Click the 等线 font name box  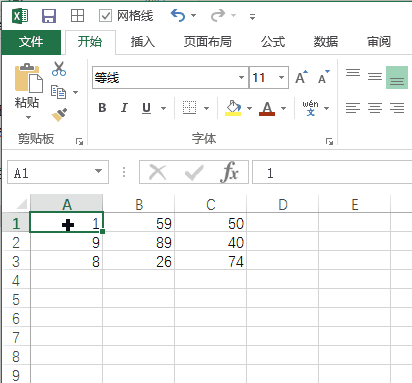[x=165, y=78]
